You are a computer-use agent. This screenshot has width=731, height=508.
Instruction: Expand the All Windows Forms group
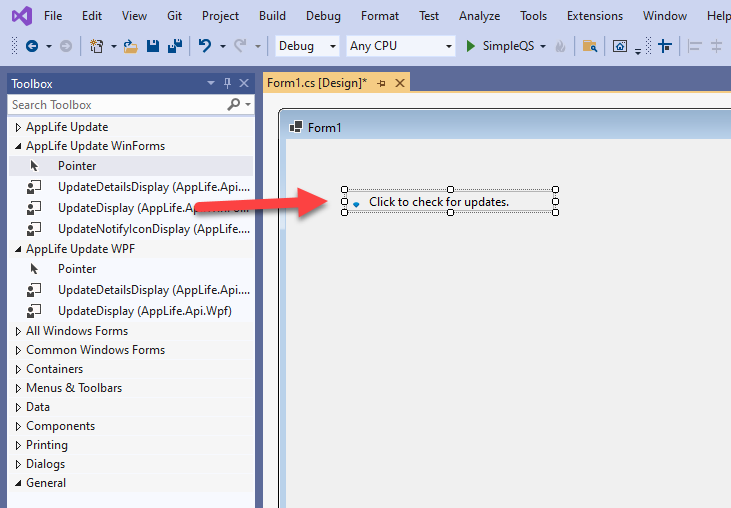point(18,331)
